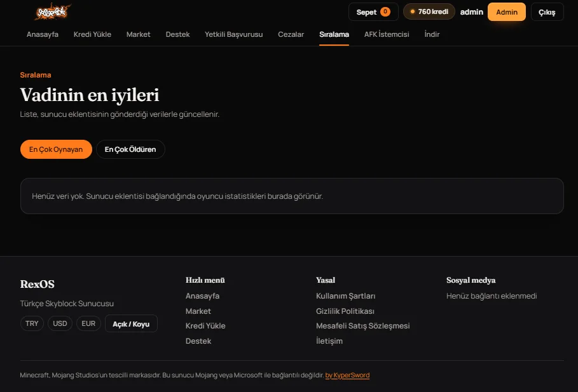Log out with the Çıkış button
This screenshot has width=578, height=392.
[x=547, y=12]
